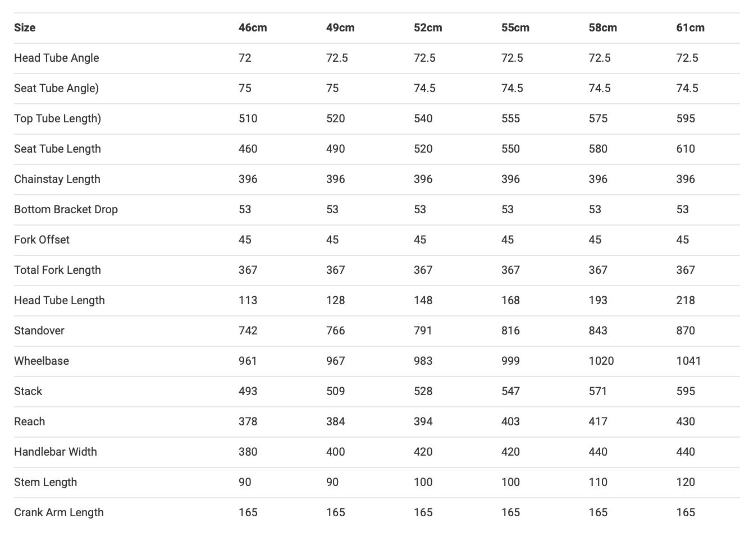Click the Stem Length row label
The image size is (740, 560).
click(45, 483)
